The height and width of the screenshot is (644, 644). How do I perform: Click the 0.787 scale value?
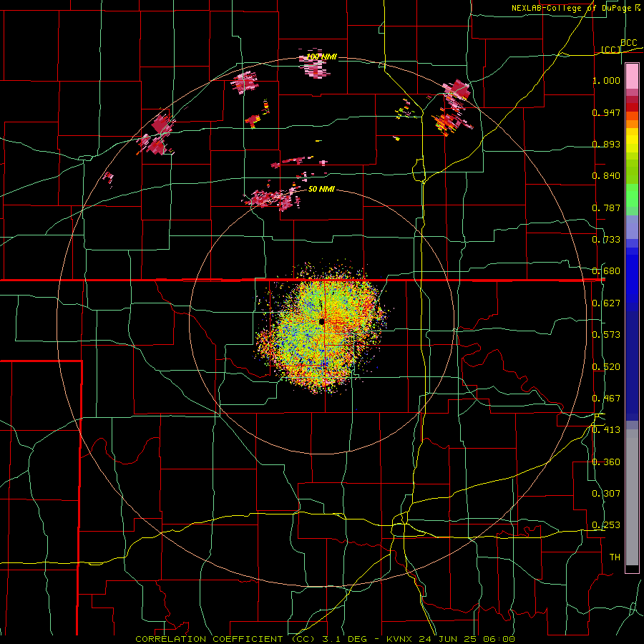[606, 208]
